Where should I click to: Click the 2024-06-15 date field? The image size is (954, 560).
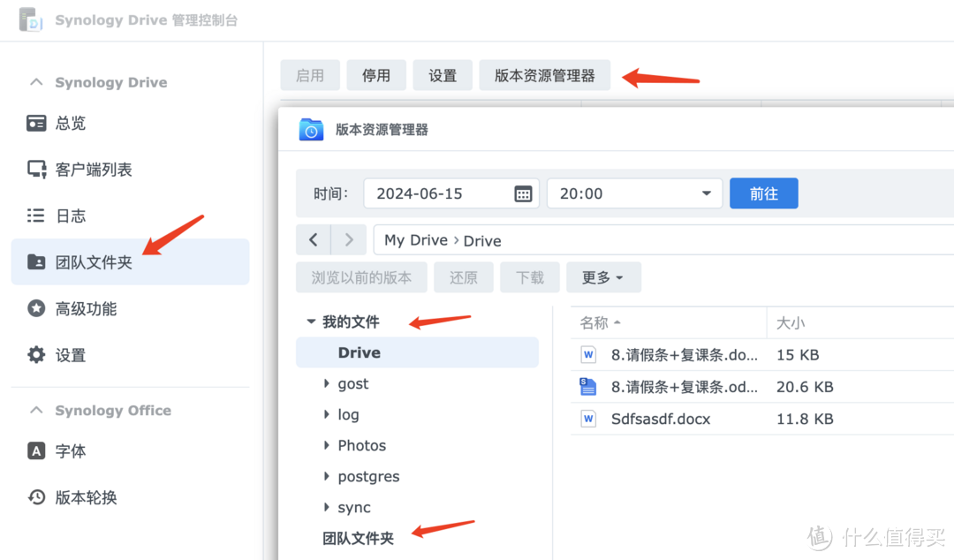[x=451, y=193]
